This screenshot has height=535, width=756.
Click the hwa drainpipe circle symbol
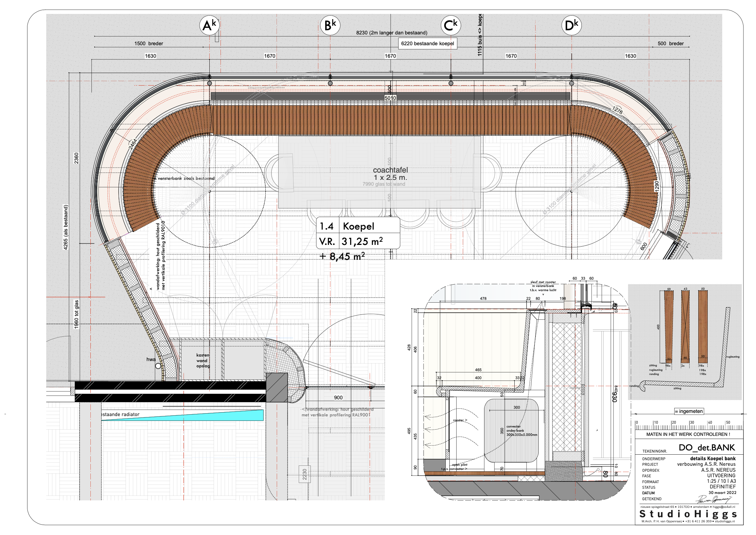[158, 366]
